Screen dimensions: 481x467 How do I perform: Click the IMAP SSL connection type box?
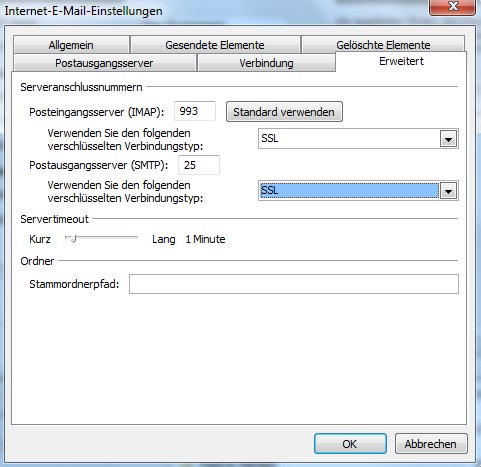pos(358,138)
